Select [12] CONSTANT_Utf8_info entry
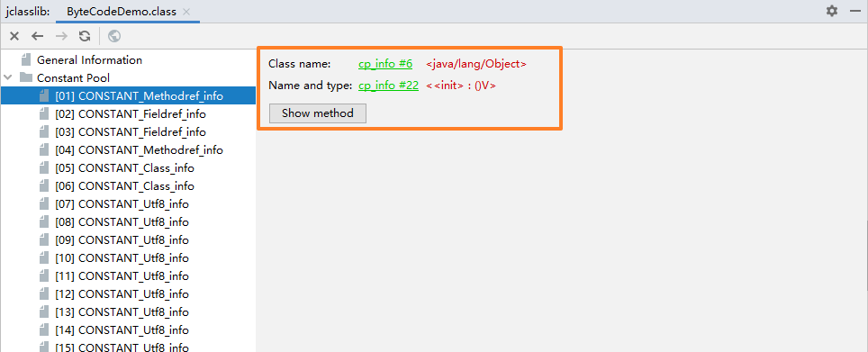Image resolution: width=868 pixels, height=352 pixels. coord(122,293)
